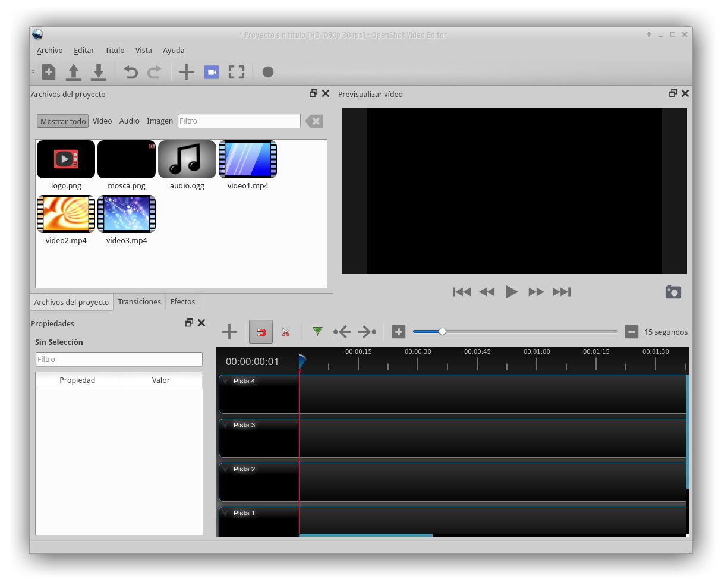
Task: Add a new track to timeline
Action: [229, 332]
